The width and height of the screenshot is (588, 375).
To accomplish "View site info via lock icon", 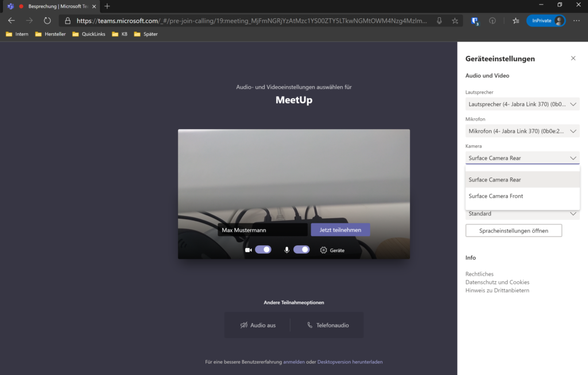I will coord(68,21).
